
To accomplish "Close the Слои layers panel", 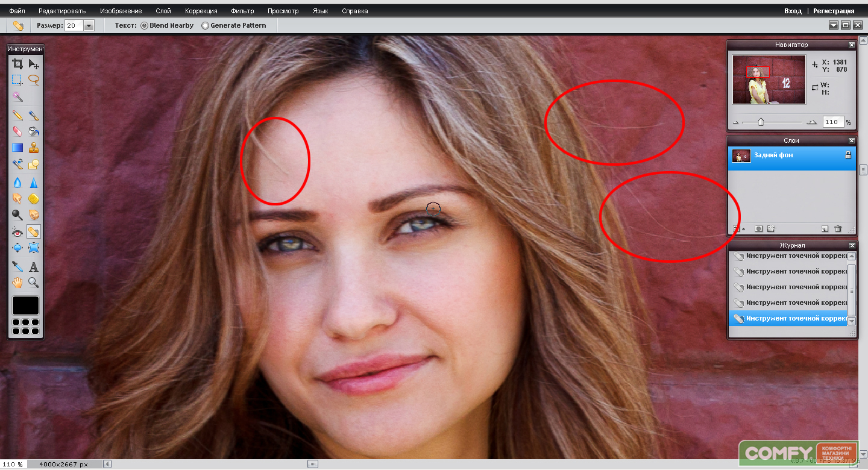I will click(x=852, y=140).
